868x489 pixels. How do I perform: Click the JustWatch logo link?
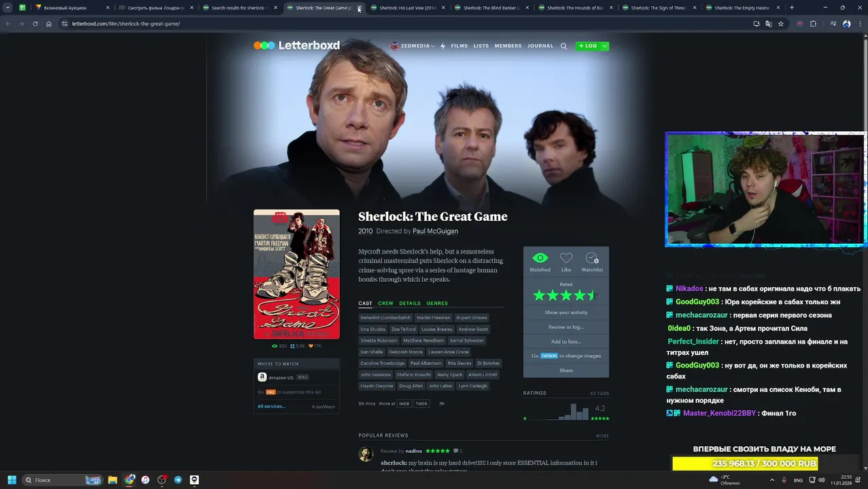(x=324, y=407)
